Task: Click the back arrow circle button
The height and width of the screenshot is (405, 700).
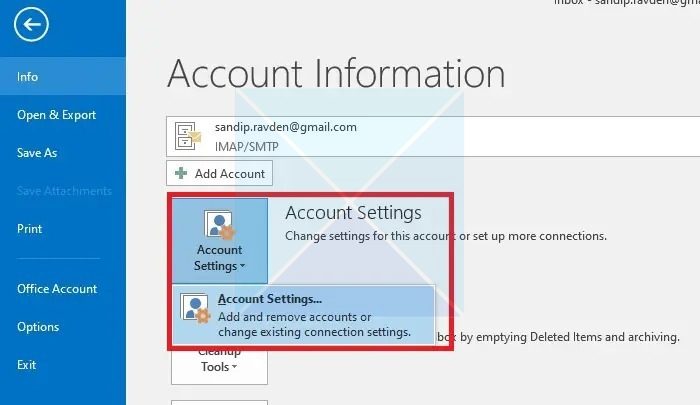Action: pos(31,25)
